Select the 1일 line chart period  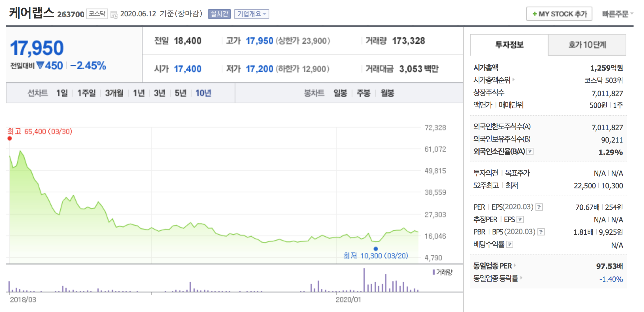pyautogui.click(x=62, y=93)
